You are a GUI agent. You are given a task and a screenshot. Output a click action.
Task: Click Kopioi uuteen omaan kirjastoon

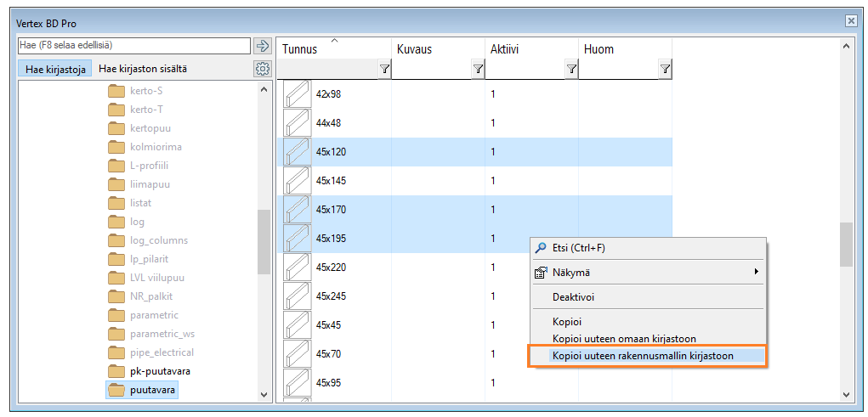[624, 339]
